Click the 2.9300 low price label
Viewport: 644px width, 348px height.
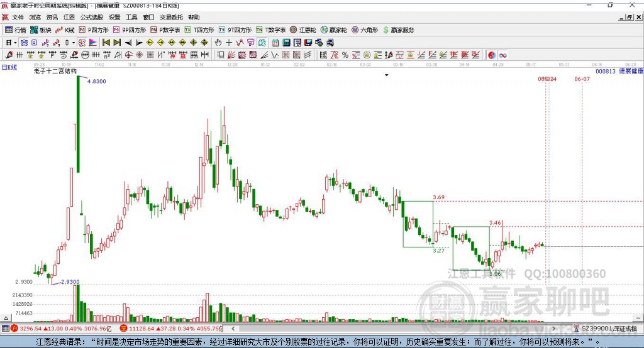70,282
